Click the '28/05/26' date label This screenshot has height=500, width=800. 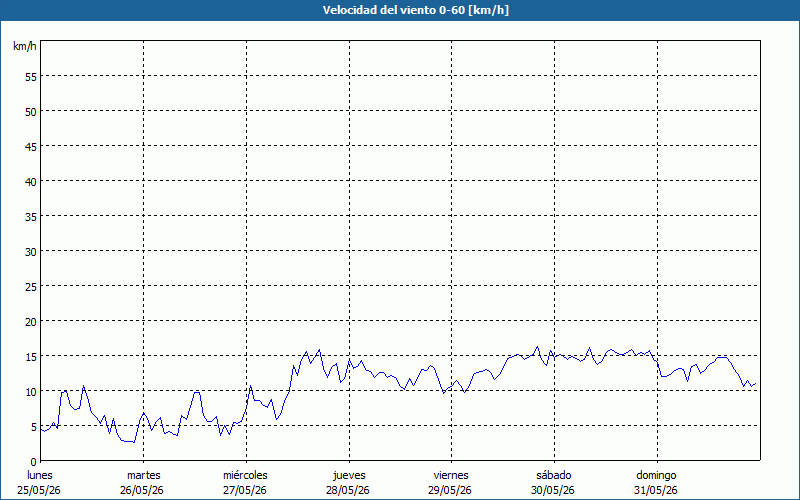pyautogui.click(x=348, y=490)
